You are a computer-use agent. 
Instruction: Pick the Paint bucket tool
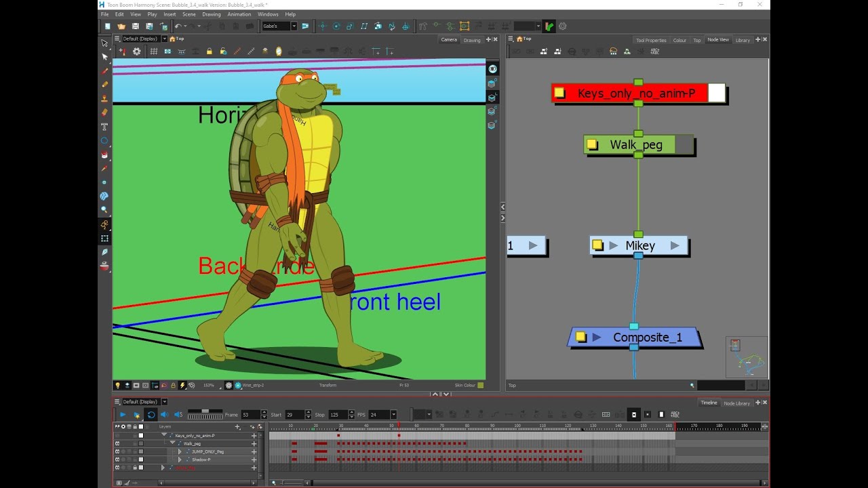[104, 155]
